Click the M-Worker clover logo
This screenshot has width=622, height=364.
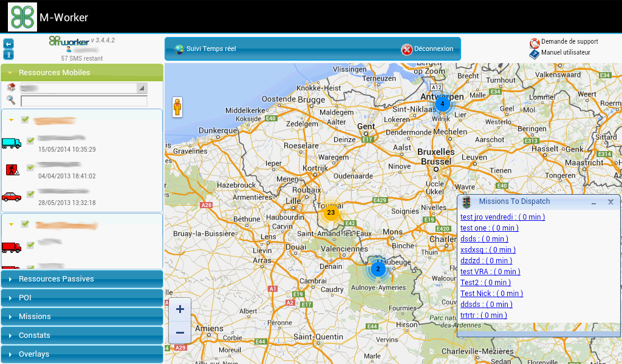pyautogui.click(x=22, y=16)
